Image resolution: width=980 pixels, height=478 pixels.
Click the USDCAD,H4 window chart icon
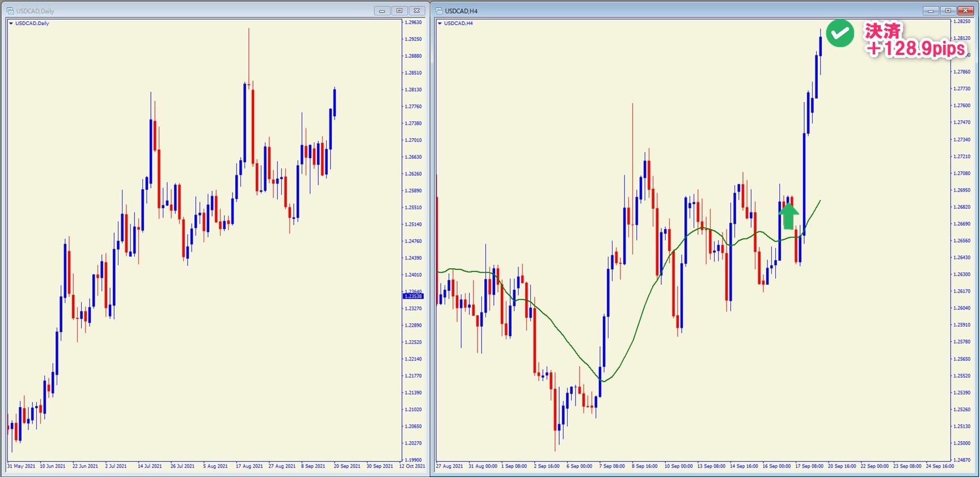pyautogui.click(x=439, y=11)
